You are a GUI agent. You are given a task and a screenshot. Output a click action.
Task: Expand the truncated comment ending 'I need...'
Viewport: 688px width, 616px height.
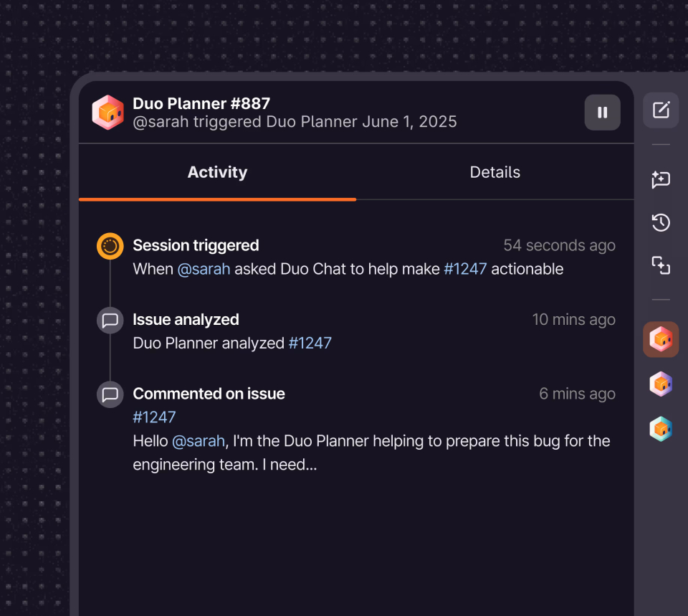[x=371, y=452]
